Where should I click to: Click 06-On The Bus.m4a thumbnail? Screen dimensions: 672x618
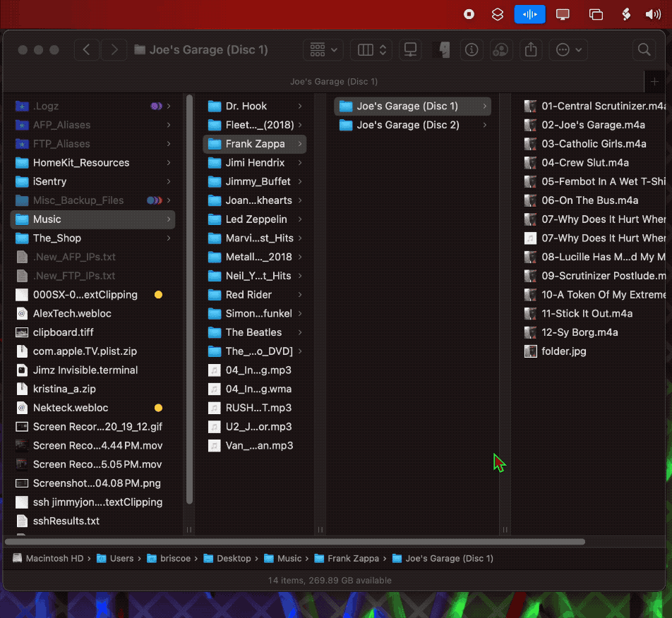click(x=531, y=200)
